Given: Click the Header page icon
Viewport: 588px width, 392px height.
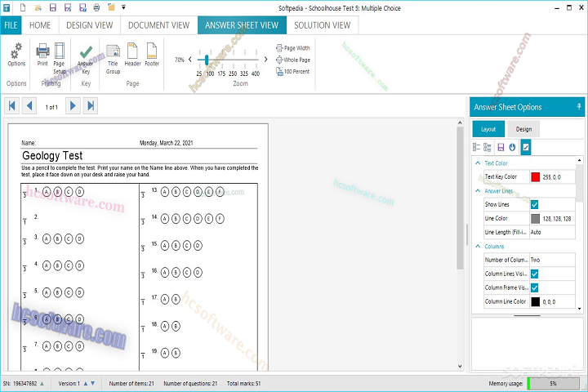Looking at the screenshot, I should [x=133, y=55].
